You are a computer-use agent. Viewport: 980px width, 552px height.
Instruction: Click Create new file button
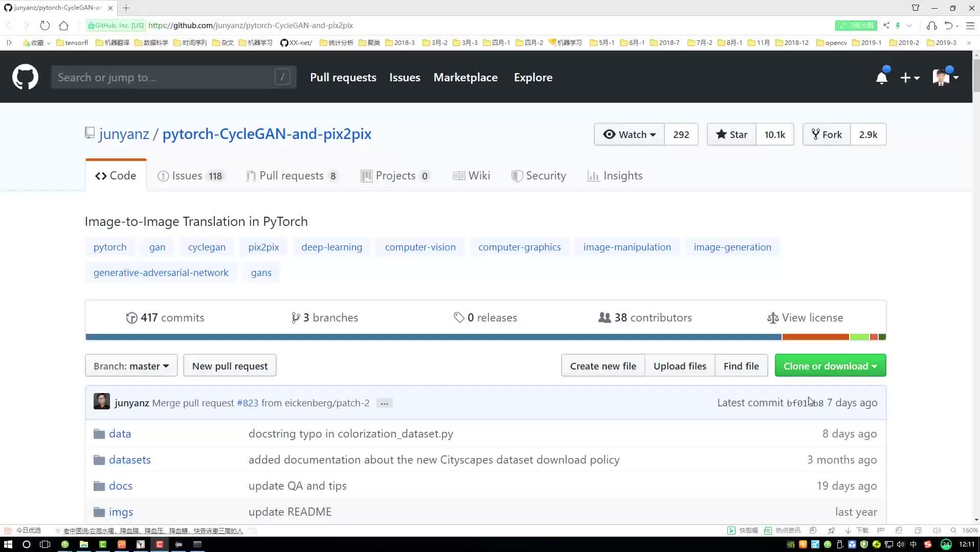click(x=603, y=365)
